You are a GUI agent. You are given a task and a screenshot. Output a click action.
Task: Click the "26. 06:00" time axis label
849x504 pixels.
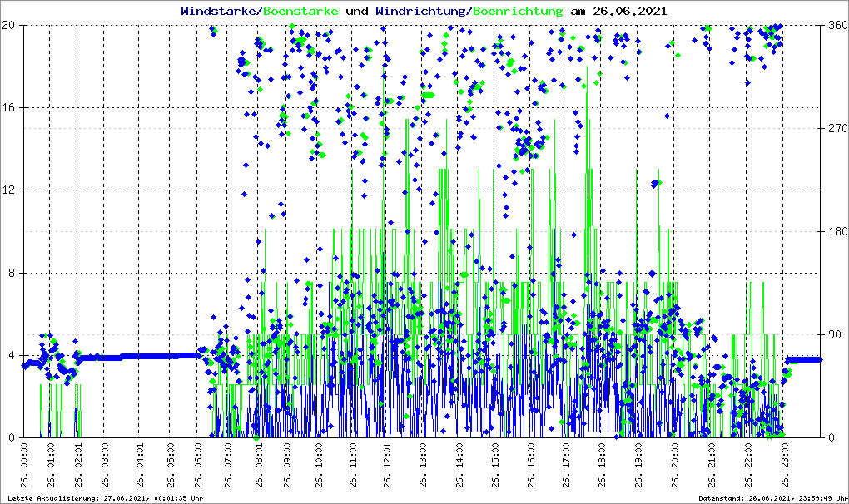click(197, 465)
